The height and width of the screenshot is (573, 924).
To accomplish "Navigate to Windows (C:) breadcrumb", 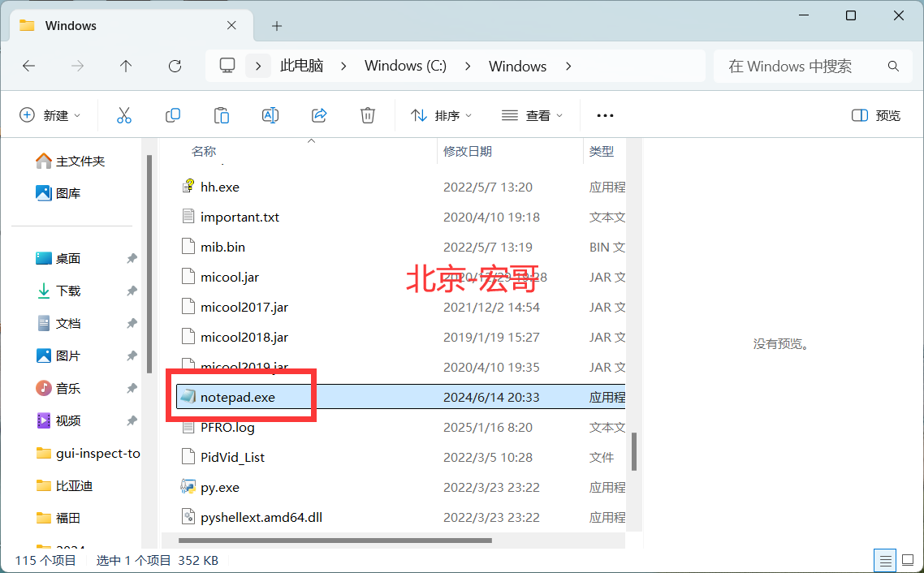I will (x=405, y=66).
